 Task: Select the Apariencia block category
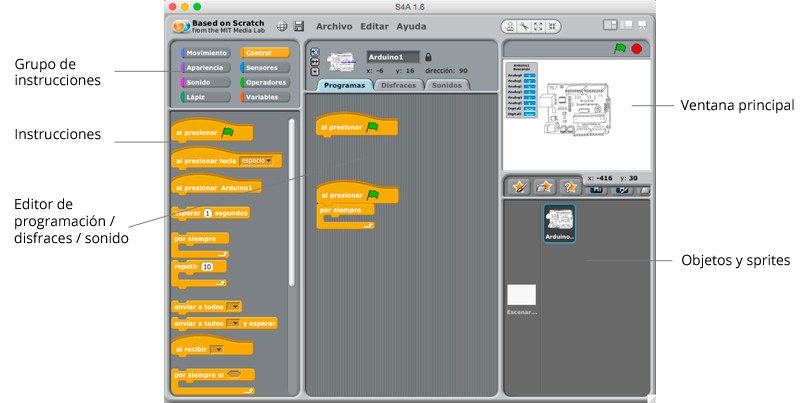point(206,68)
